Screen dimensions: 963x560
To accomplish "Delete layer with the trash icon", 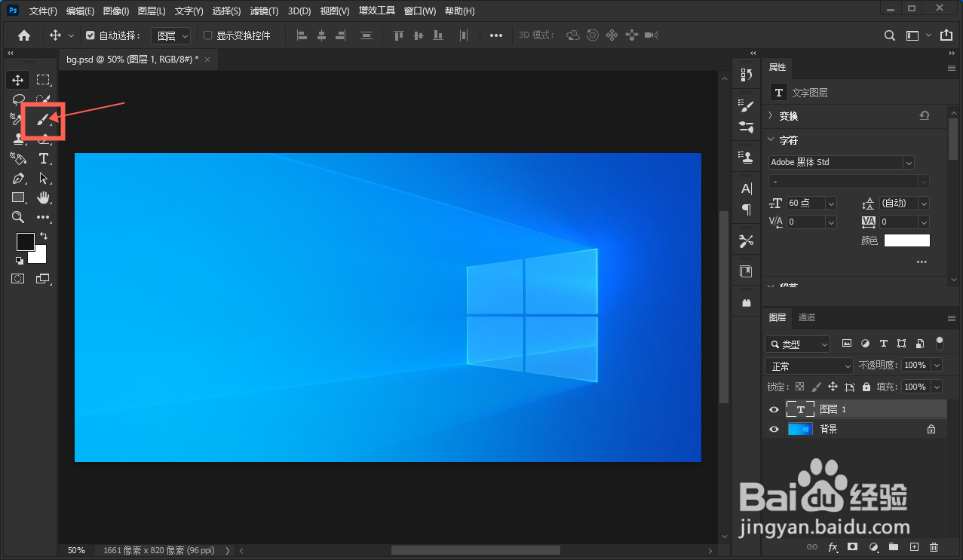I will point(934,546).
